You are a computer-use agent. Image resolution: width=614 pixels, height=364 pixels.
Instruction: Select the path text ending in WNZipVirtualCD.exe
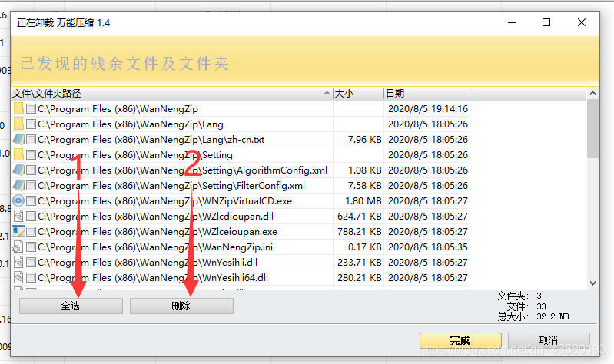point(165,201)
